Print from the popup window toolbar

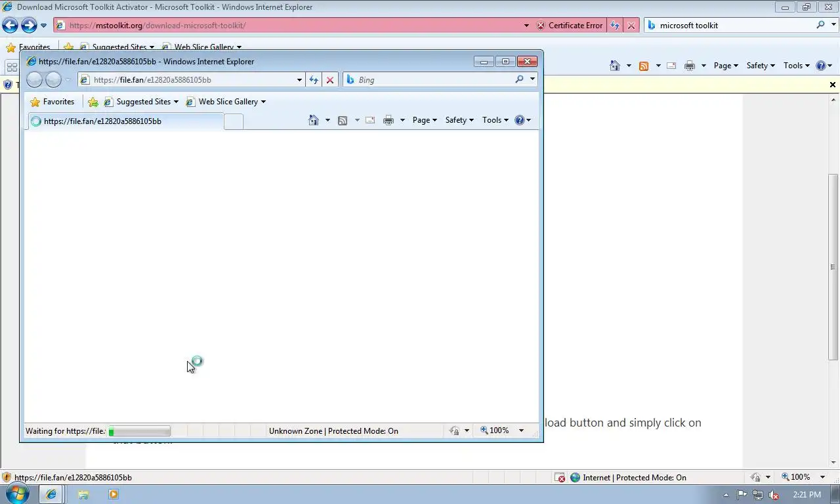point(388,120)
